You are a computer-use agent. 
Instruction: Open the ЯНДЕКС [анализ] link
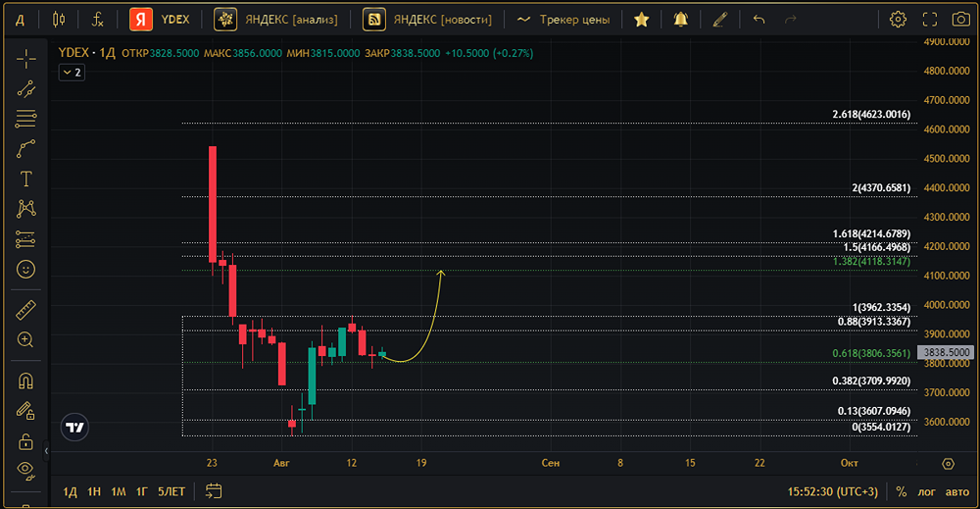point(275,20)
